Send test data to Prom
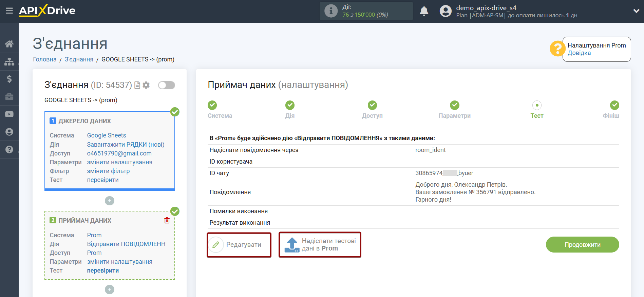The height and width of the screenshot is (297, 644). (320, 245)
